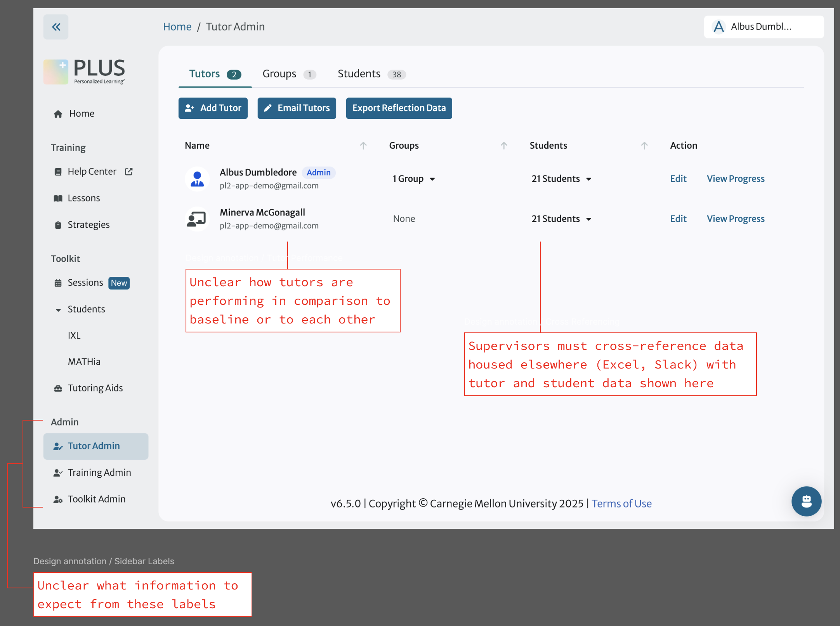The height and width of the screenshot is (626, 840).
Task: Click the PLUS Personalized Learning logo
Action: click(x=85, y=71)
